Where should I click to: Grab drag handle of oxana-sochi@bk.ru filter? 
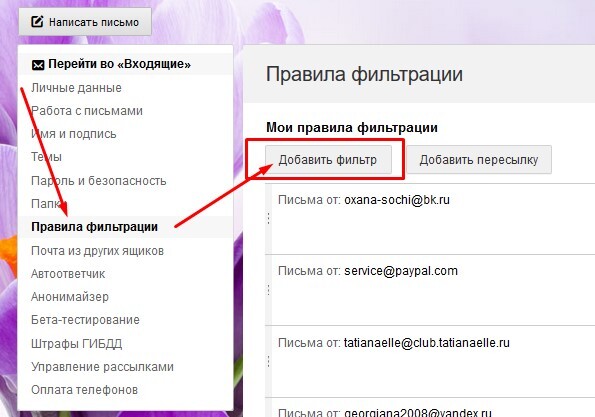point(268,218)
